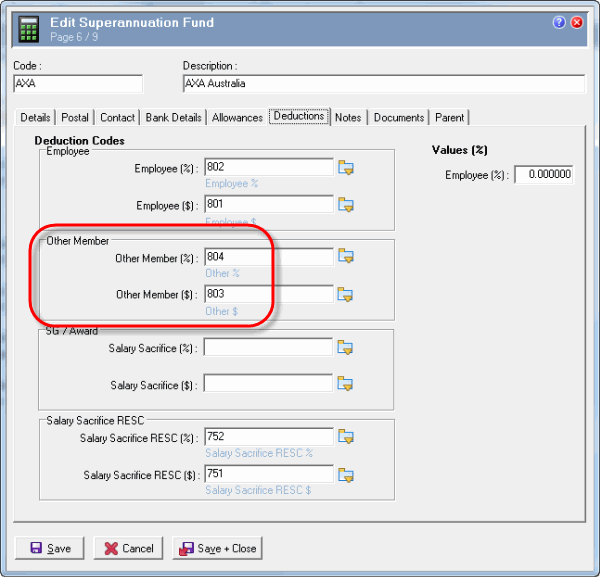Select the Bank Details tab

[174, 117]
